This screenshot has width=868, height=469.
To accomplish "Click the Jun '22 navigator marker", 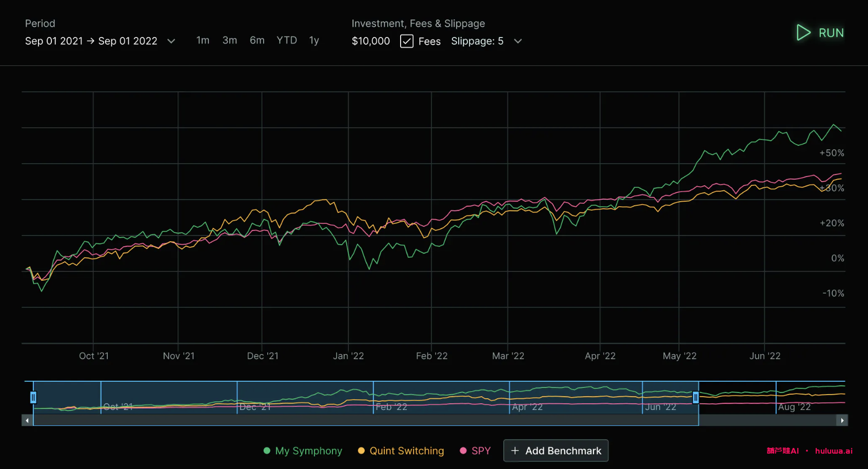I will [661, 407].
